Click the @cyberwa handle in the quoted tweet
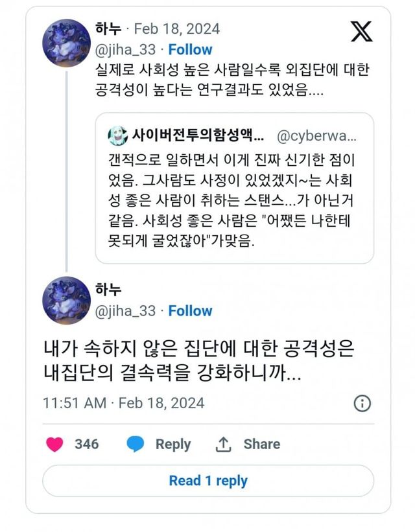Viewport: 415px width, 532px height. (x=316, y=137)
